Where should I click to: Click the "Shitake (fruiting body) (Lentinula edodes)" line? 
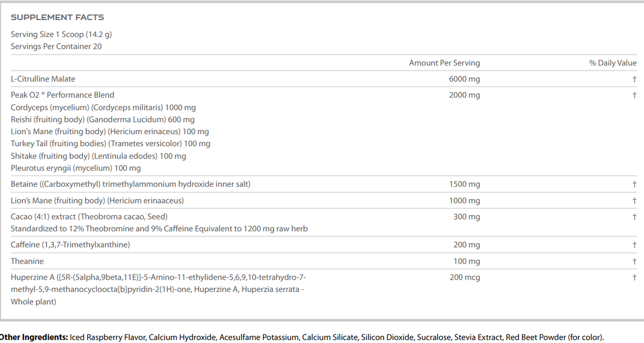(98, 156)
